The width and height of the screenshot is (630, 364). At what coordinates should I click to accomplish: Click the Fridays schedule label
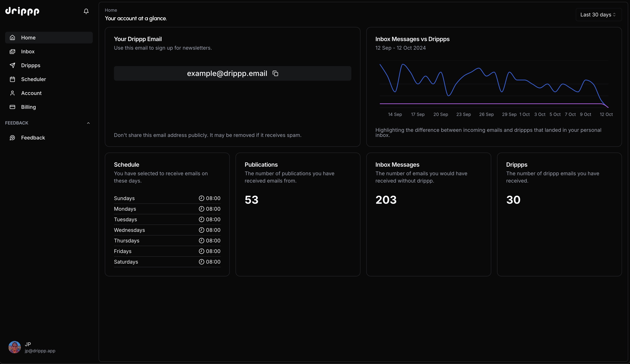point(123,251)
